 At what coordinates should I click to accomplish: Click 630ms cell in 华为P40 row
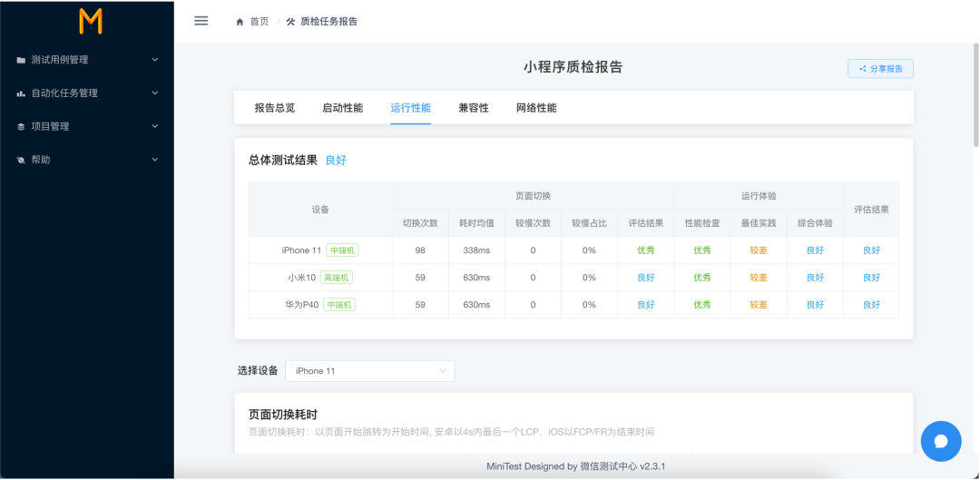pos(476,305)
